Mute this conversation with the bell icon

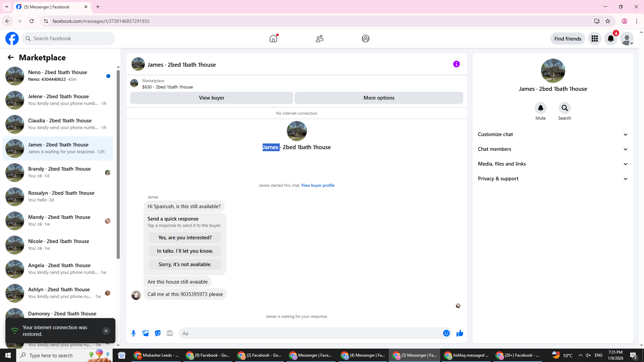point(540,108)
